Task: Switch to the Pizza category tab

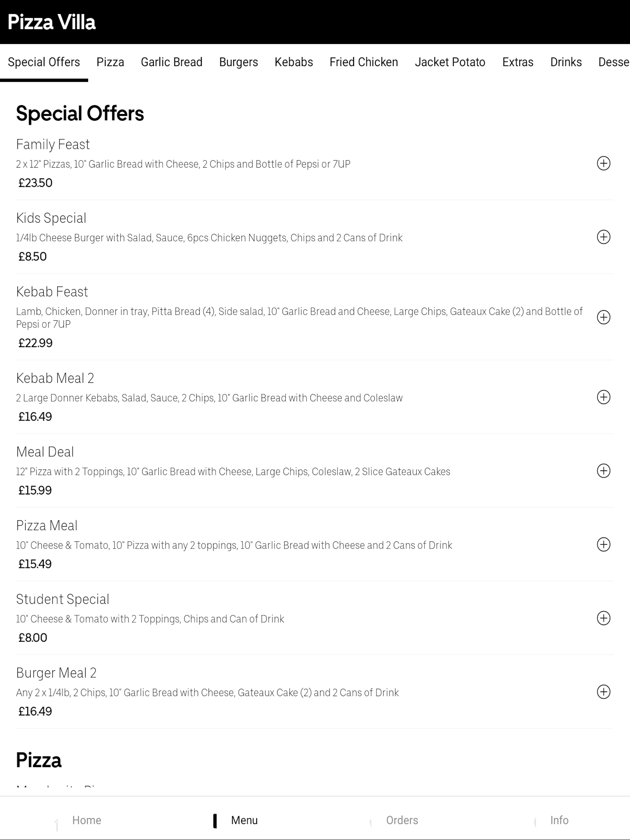Action: (110, 62)
